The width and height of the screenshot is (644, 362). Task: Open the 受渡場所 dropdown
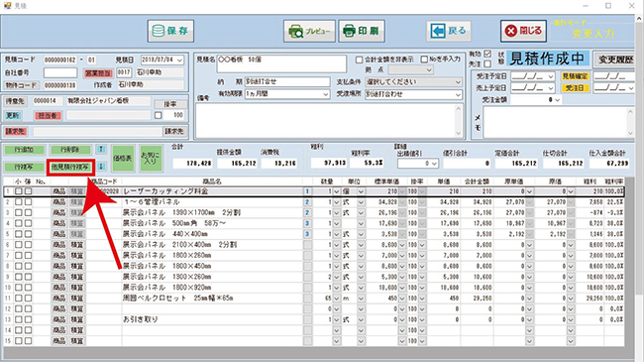(458, 94)
